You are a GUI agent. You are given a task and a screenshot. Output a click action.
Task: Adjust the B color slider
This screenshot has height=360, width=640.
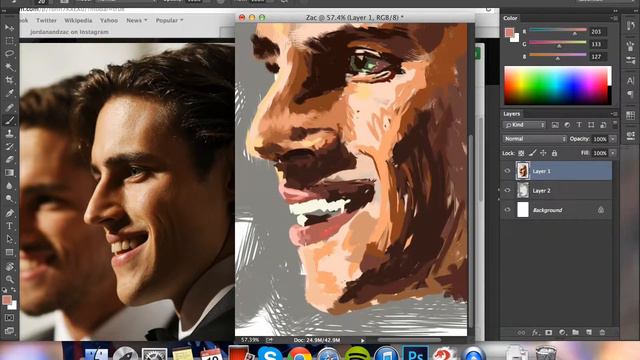pyautogui.click(x=558, y=56)
